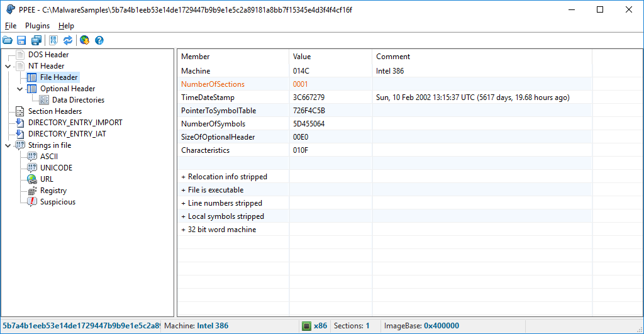Click the orange 0001 value
Viewport: 644px width, 334px height.
pos(300,84)
